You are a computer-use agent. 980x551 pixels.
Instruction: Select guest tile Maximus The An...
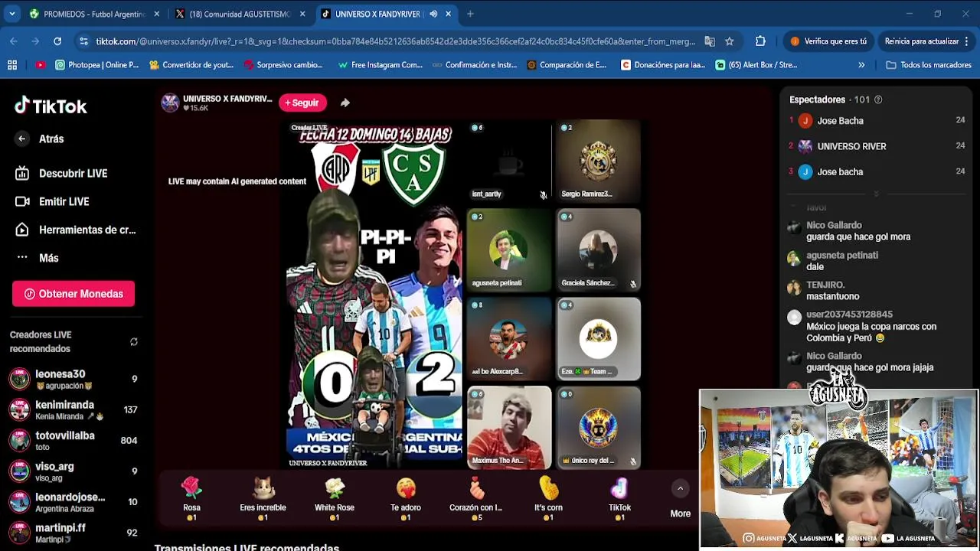pos(509,427)
